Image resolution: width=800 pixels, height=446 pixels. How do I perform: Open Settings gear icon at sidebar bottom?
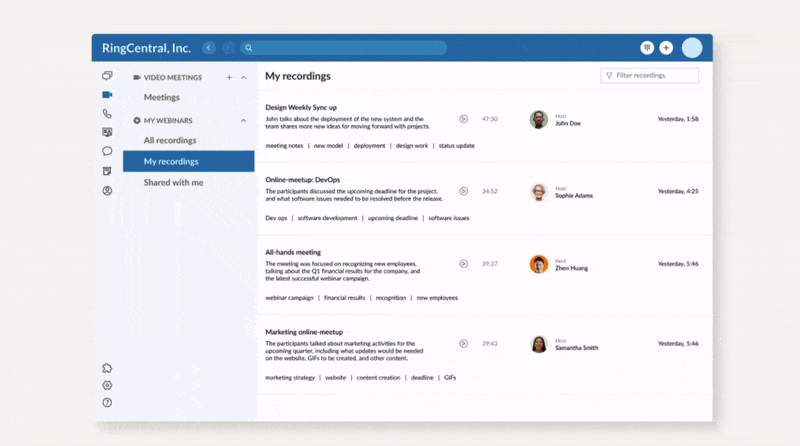pyautogui.click(x=107, y=385)
